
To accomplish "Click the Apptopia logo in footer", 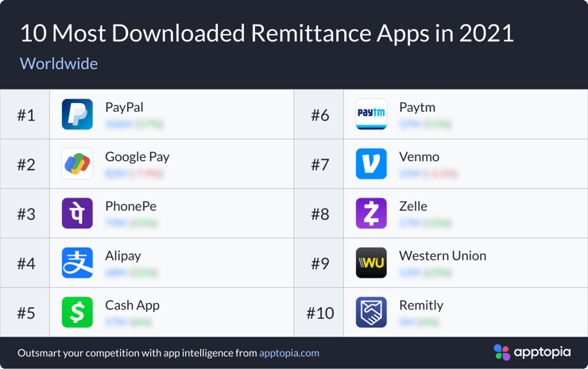I will (x=532, y=352).
